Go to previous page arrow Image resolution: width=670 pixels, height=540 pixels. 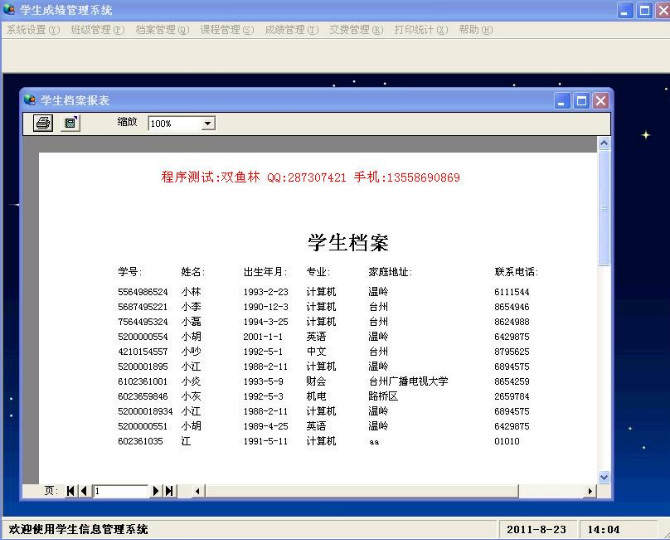(84, 491)
